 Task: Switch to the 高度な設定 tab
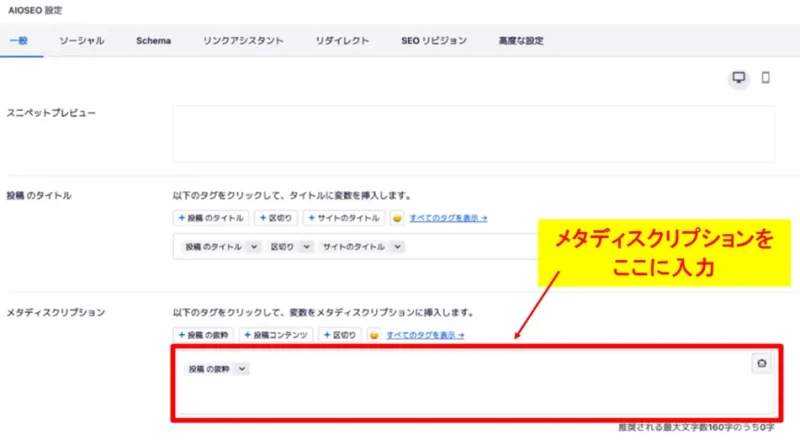[x=521, y=41]
